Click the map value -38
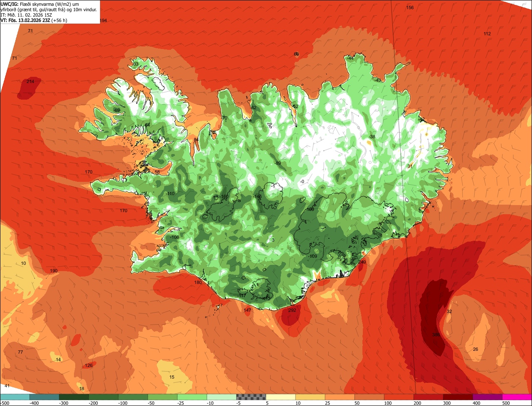This screenshot has width=532, height=406. click(x=372, y=137)
